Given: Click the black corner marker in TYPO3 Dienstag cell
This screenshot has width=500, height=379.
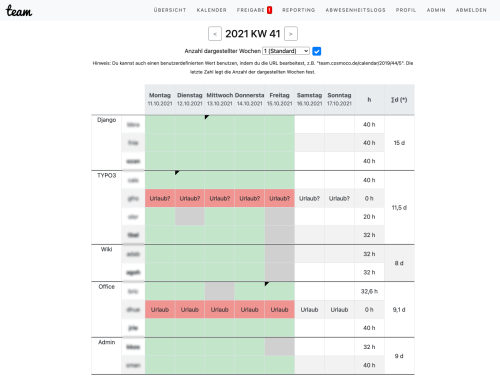Looking at the screenshot, I should tap(177, 172).
